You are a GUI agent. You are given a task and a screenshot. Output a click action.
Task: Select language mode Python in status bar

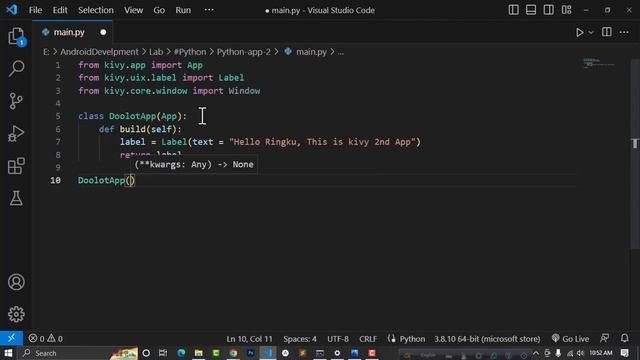point(412,339)
